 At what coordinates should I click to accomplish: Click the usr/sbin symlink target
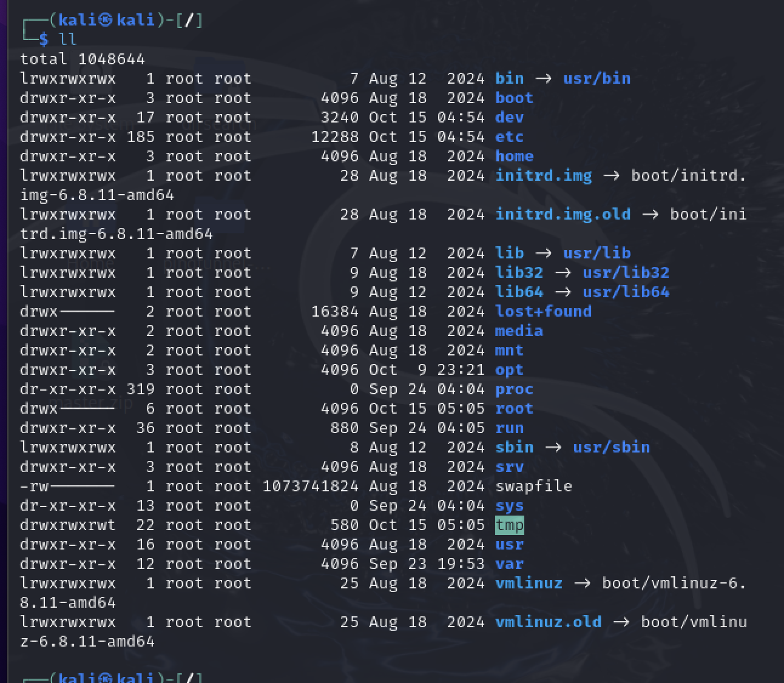[x=611, y=447]
